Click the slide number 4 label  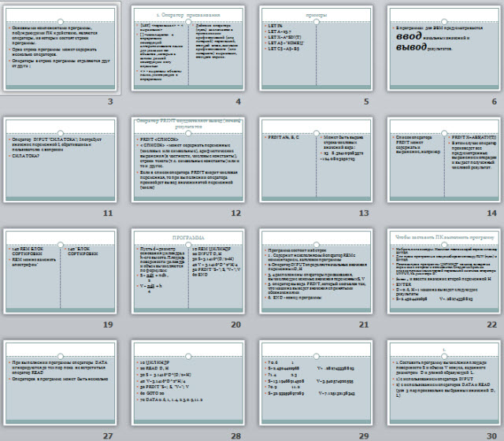pos(238,102)
